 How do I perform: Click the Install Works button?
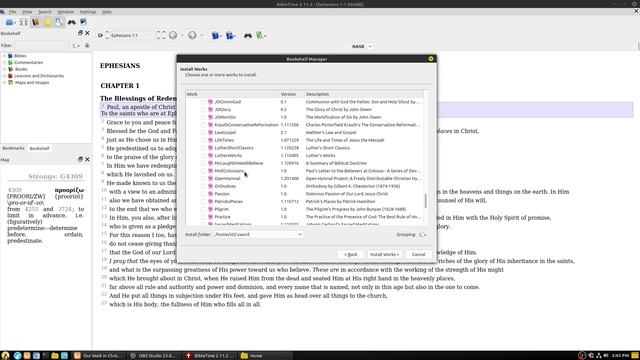coord(384,254)
